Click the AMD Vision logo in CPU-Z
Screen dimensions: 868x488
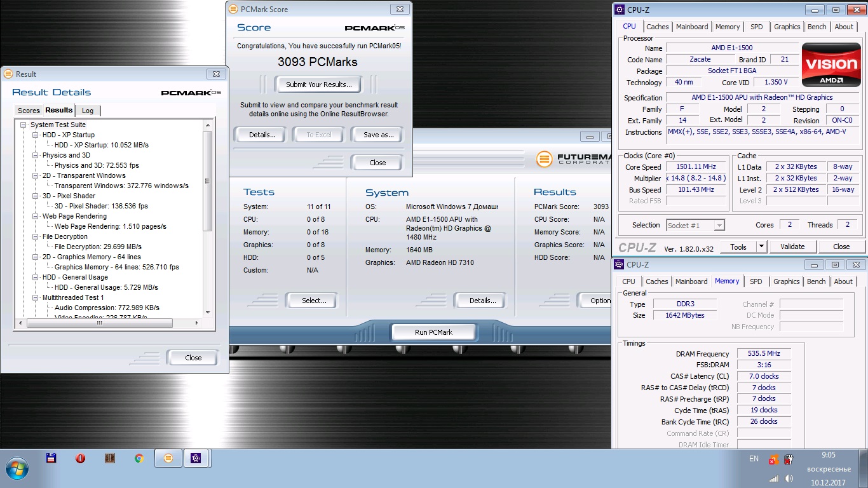pos(832,65)
